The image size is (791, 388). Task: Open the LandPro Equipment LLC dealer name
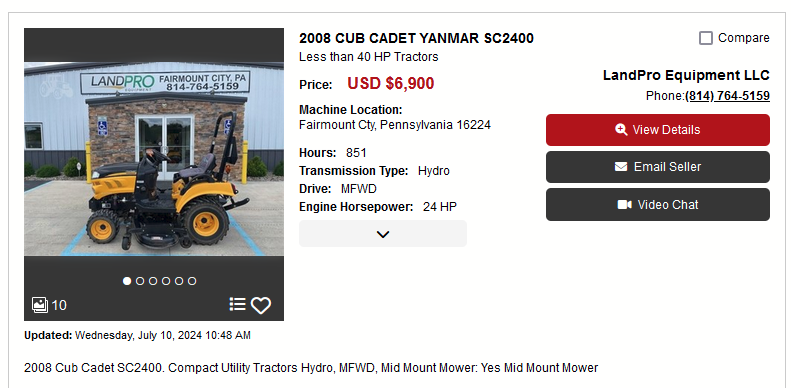686,75
